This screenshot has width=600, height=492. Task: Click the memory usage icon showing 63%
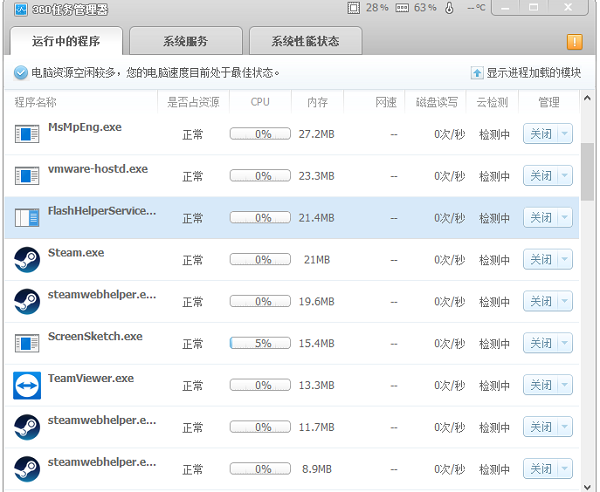coord(402,8)
